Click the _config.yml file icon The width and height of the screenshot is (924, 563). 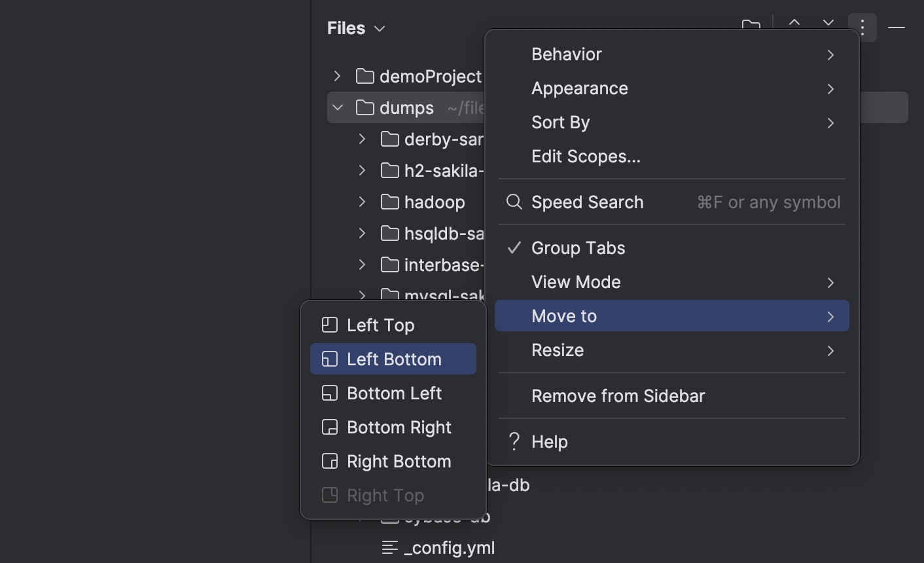(389, 548)
